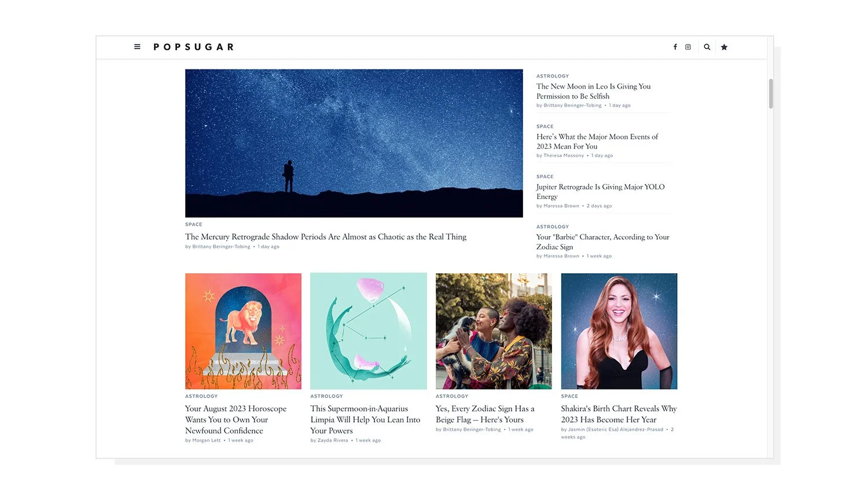Click SPACE label under the starry sky image
The width and height of the screenshot is (868, 492).
[194, 225]
